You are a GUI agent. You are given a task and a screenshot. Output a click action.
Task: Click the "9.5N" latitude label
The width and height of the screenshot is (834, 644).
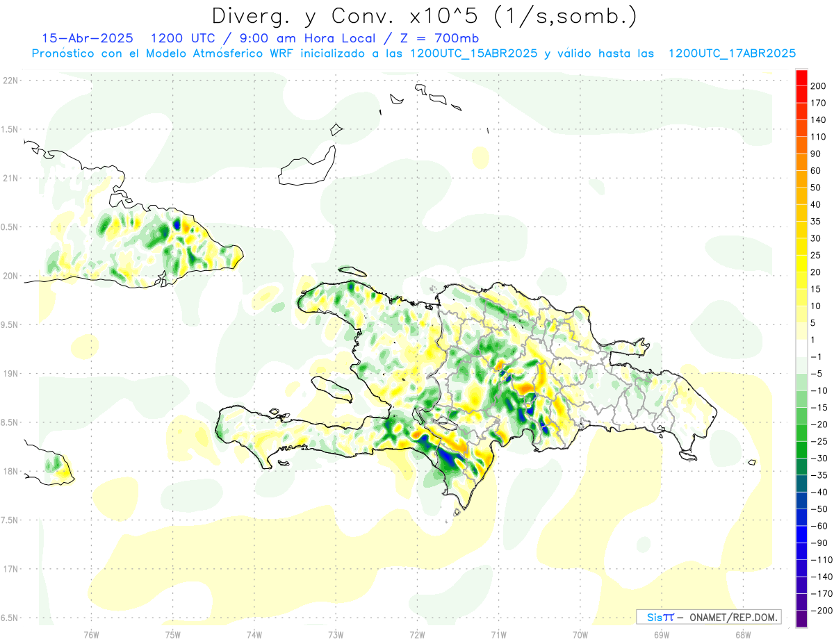coord(10,325)
